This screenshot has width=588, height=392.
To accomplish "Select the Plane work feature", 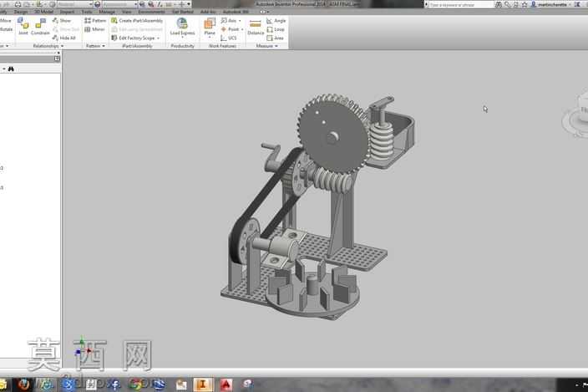I will coord(210,27).
